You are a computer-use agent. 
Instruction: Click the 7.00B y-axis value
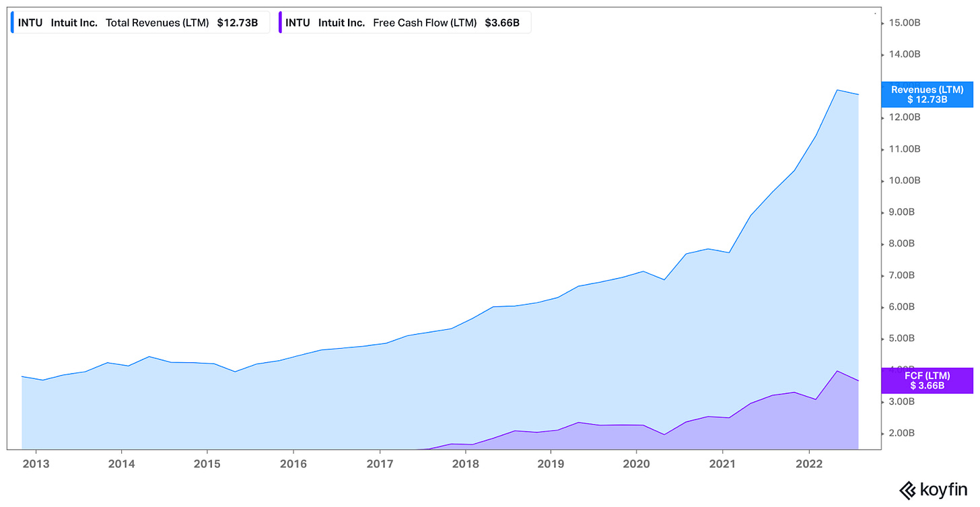point(902,275)
